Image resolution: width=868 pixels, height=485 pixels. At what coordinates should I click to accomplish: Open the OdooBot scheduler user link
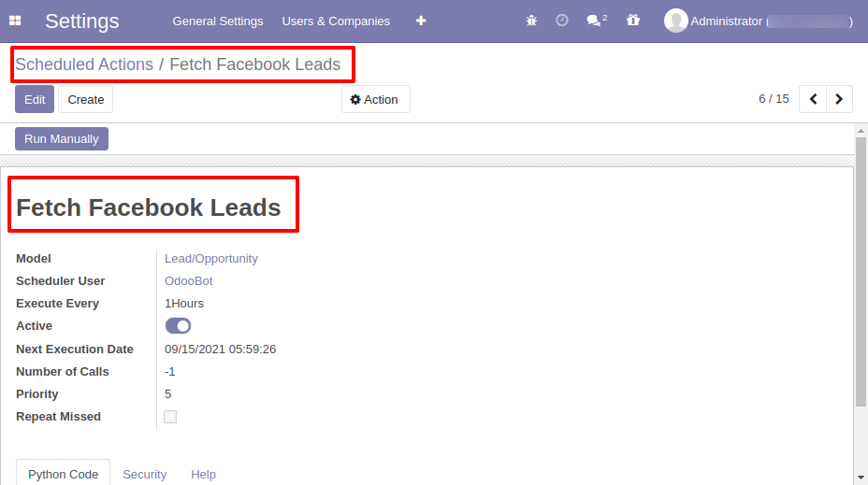point(188,281)
